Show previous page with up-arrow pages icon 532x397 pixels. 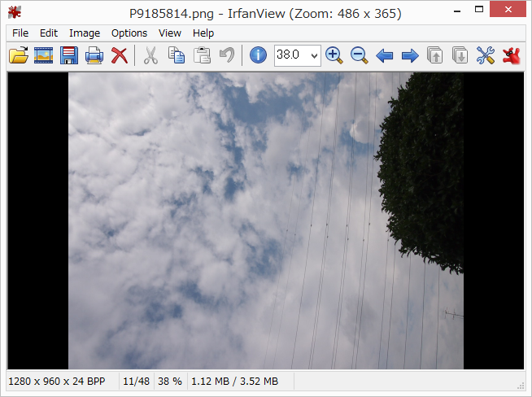tap(435, 55)
